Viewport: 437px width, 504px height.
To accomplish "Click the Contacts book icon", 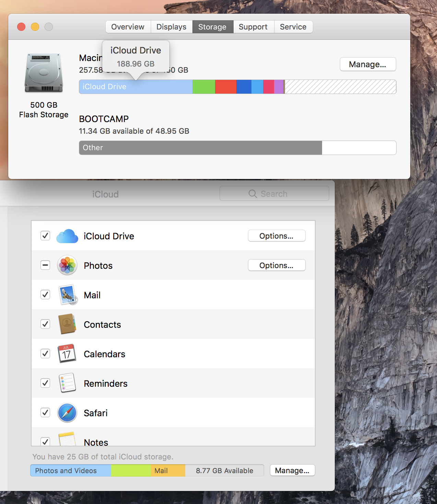I will point(67,324).
